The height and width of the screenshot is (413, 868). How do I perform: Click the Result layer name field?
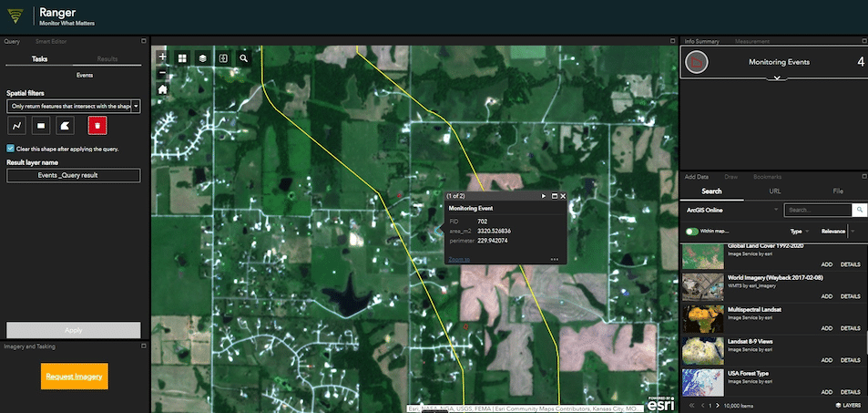tap(74, 176)
